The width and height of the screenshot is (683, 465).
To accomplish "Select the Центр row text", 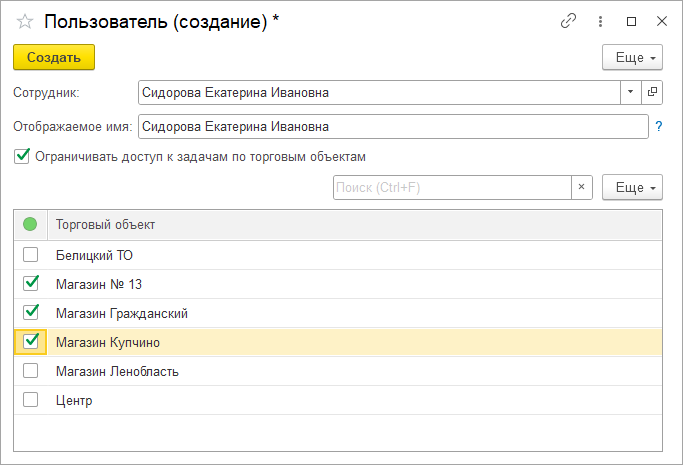I will coord(74,401).
